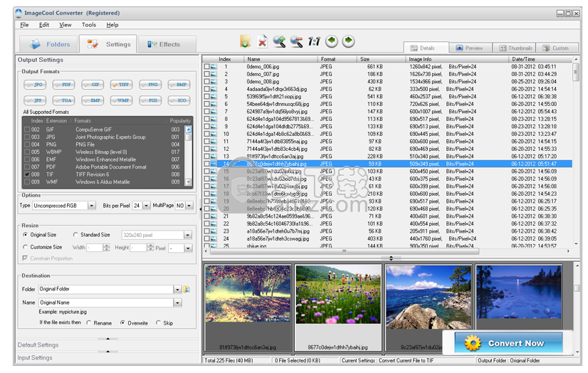
Task: Click the file icon of 0demo_006.jpg row
Action: pos(214,67)
